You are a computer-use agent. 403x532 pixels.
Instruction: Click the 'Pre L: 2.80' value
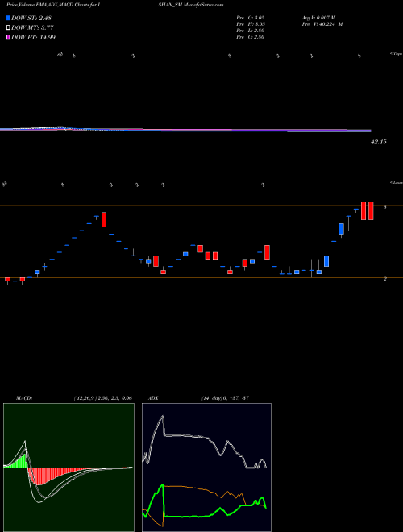251,31
